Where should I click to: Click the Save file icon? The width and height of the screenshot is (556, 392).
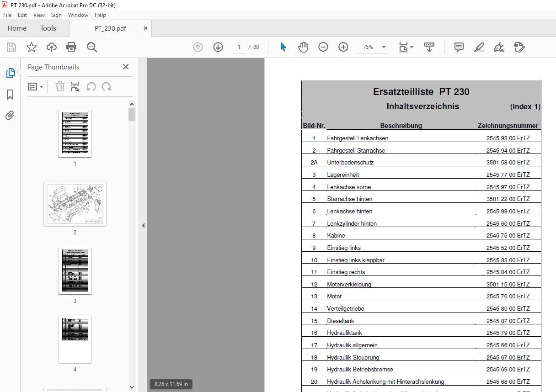(11, 47)
